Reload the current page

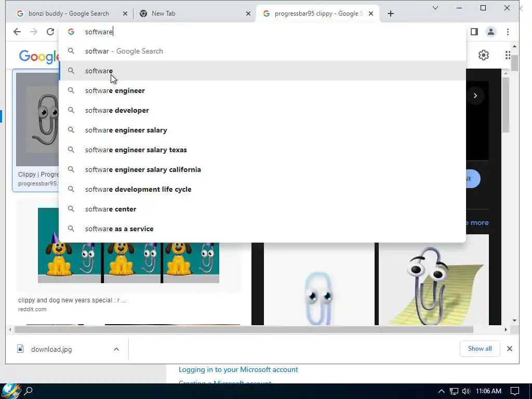(50, 32)
